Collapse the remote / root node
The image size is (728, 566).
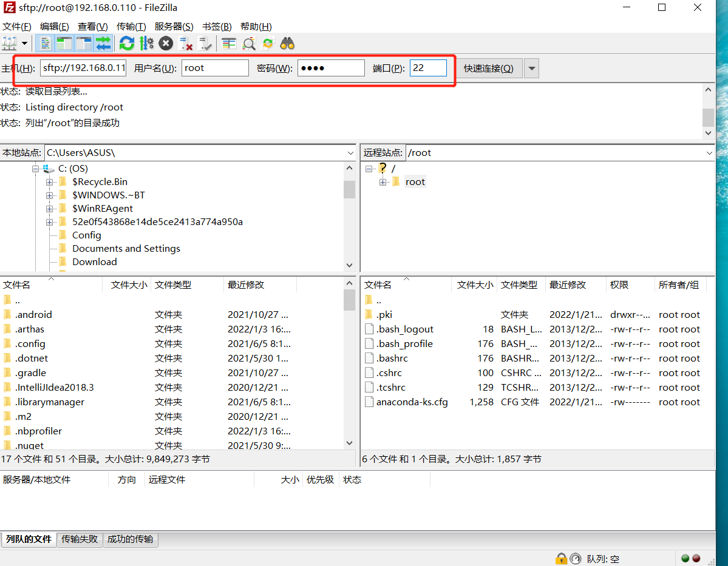[369, 169]
